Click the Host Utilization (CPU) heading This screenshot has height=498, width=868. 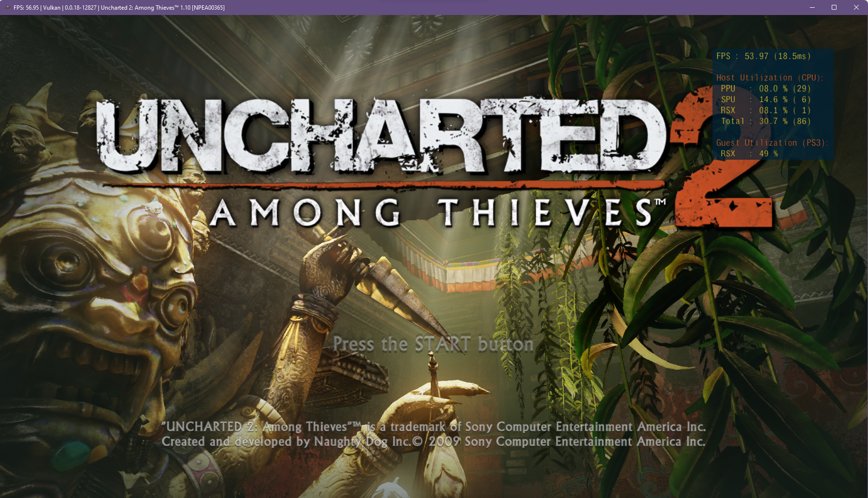click(x=770, y=77)
